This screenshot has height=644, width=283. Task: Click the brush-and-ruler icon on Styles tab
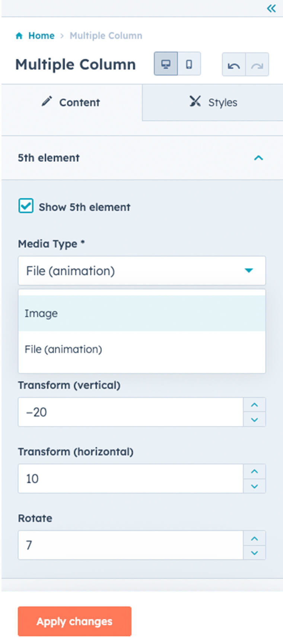tap(195, 101)
